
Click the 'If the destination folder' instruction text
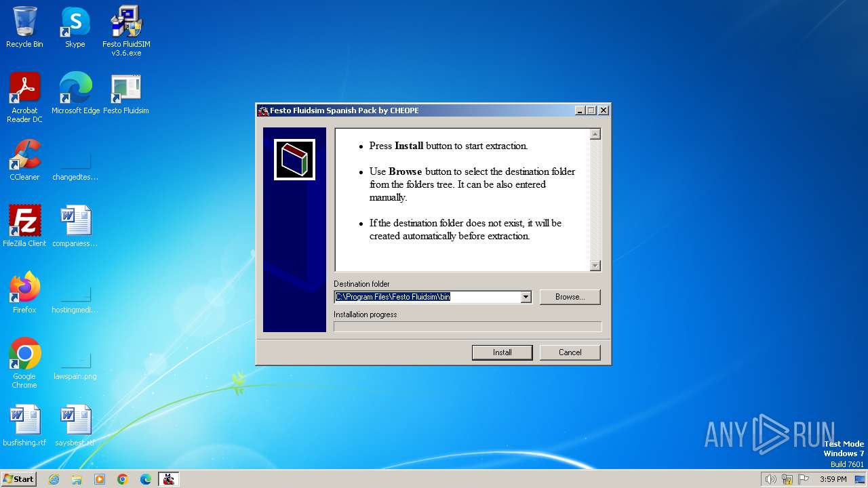pyautogui.click(x=465, y=230)
